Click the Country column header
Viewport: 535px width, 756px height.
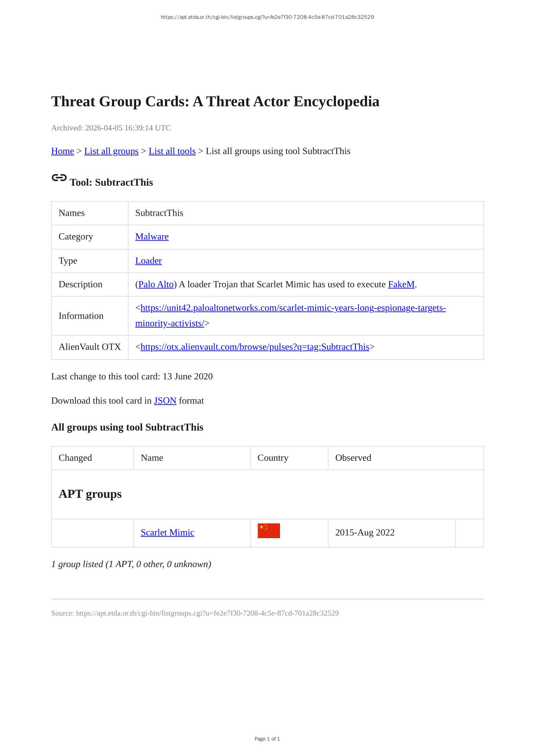pyautogui.click(x=273, y=458)
